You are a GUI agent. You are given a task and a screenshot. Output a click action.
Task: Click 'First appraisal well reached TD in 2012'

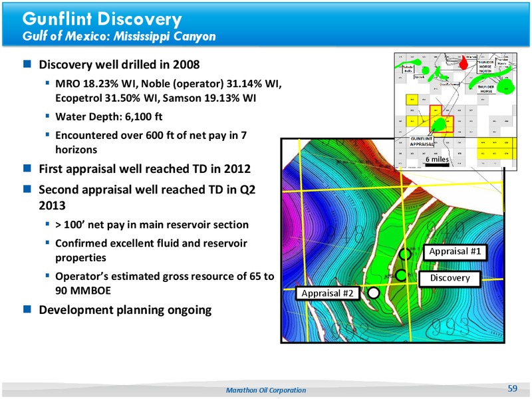click(x=144, y=169)
